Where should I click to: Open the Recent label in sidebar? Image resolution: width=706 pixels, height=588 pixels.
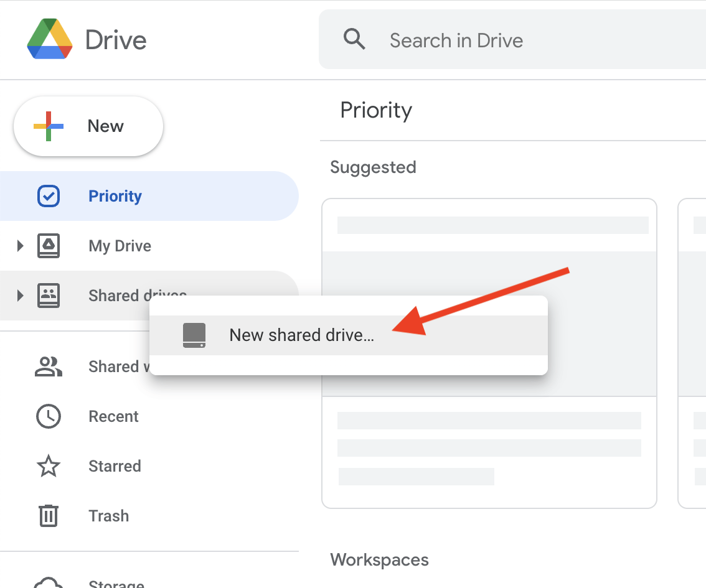(113, 416)
